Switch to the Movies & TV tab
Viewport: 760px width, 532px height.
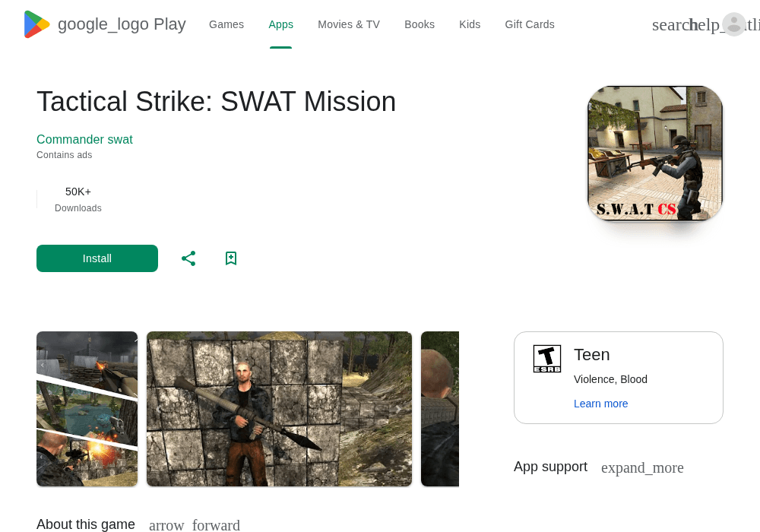tap(349, 24)
